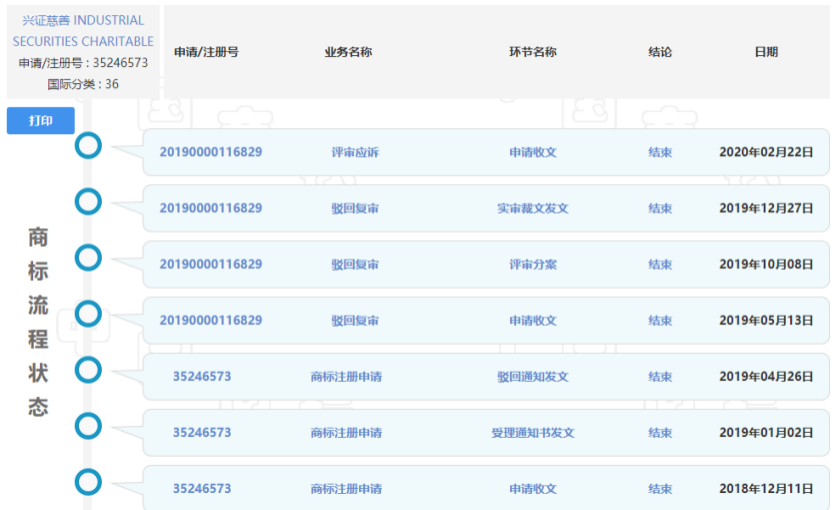
Task: Click the 驳回通知发文 stage name
Action: coord(533,377)
